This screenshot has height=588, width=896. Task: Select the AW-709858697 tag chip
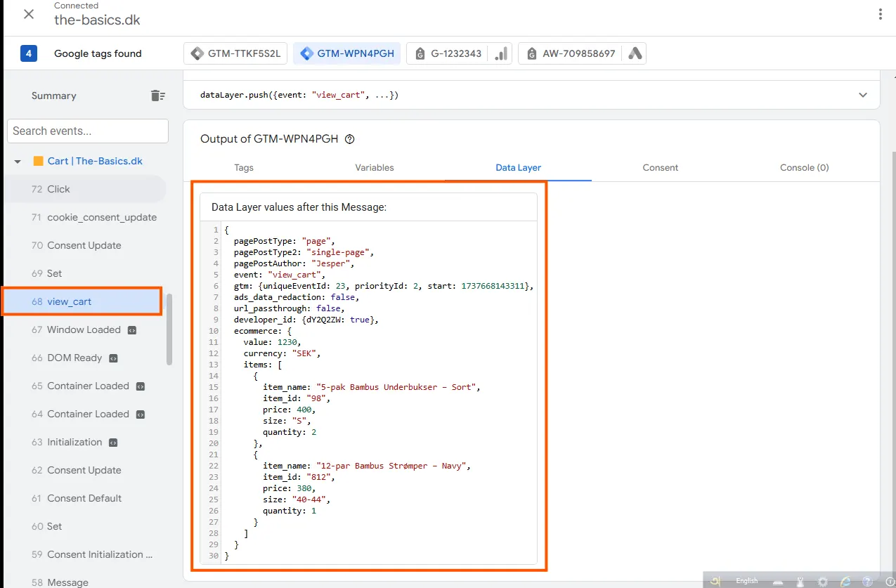pyautogui.click(x=582, y=53)
